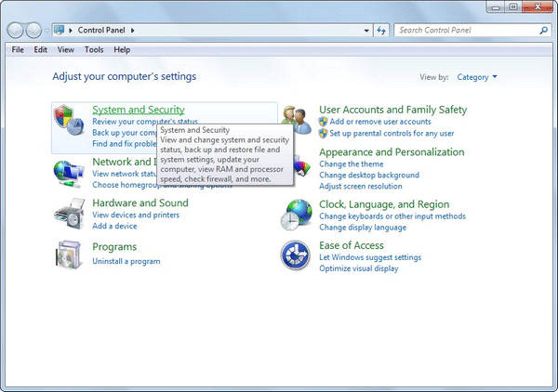The height and width of the screenshot is (392, 558).
Task: Open the Ease of Access heading
Action: click(352, 245)
